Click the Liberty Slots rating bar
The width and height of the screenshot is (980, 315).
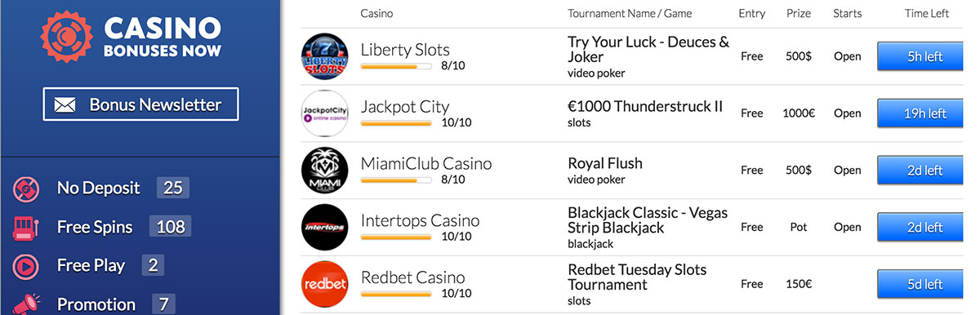coord(396,66)
